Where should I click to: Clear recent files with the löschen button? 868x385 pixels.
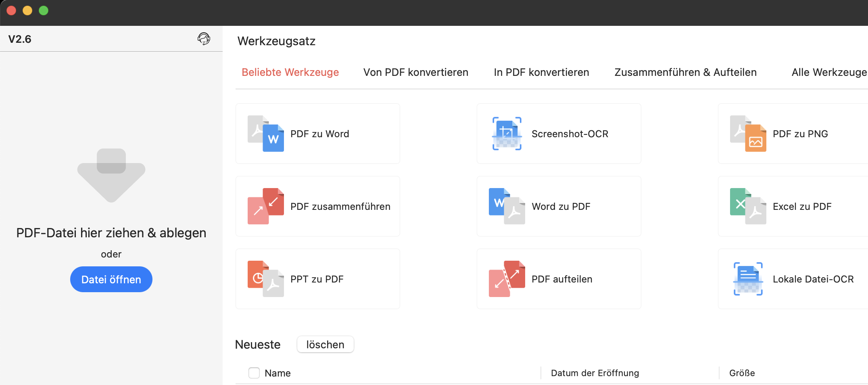pos(325,344)
